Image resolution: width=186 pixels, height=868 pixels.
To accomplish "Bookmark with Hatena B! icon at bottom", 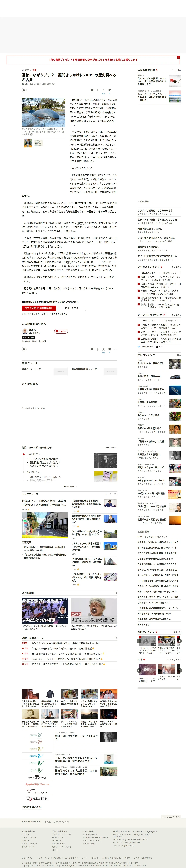I will pyautogui.click(x=109, y=349).
